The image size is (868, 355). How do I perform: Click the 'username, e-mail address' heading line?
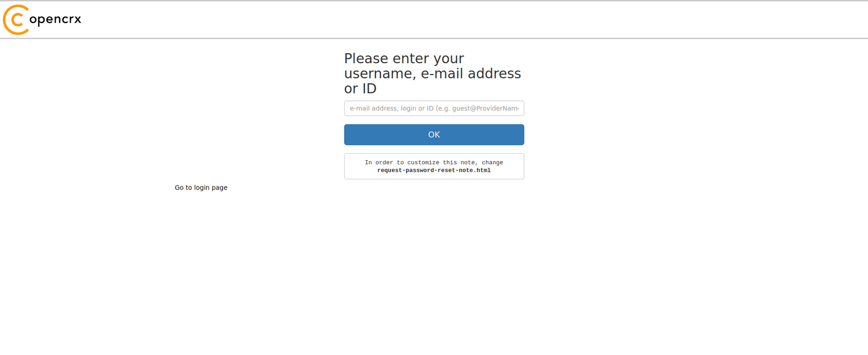pyautogui.click(x=432, y=74)
